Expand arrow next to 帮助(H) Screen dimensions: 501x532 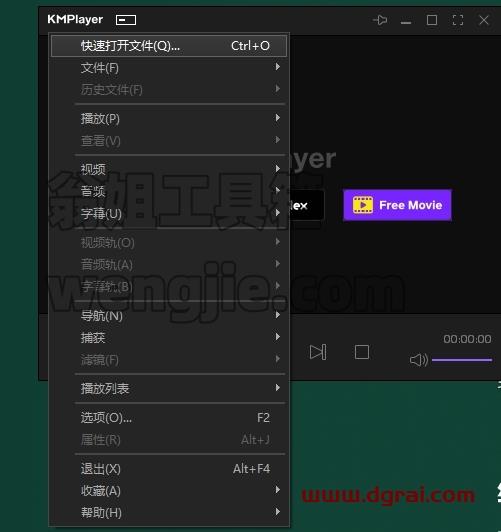(278, 512)
